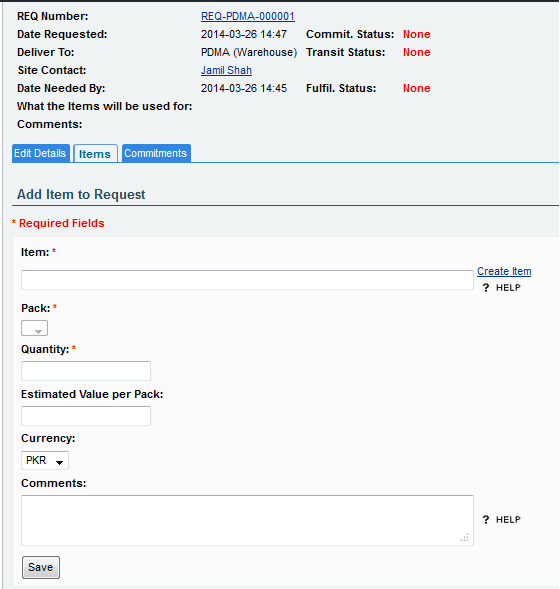Grab the Comments box resize handle
This screenshot has width=560, height=589.
coord(465,538)
